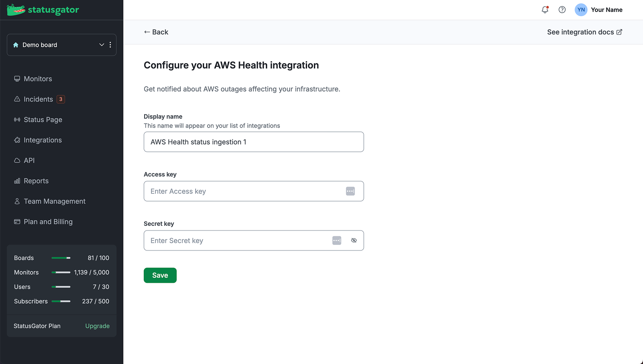This screenshot has height=364, width=643.
Task: Toggle Secret key visibility eye icon
Action: pyautogui.click(x=354, y=241)
